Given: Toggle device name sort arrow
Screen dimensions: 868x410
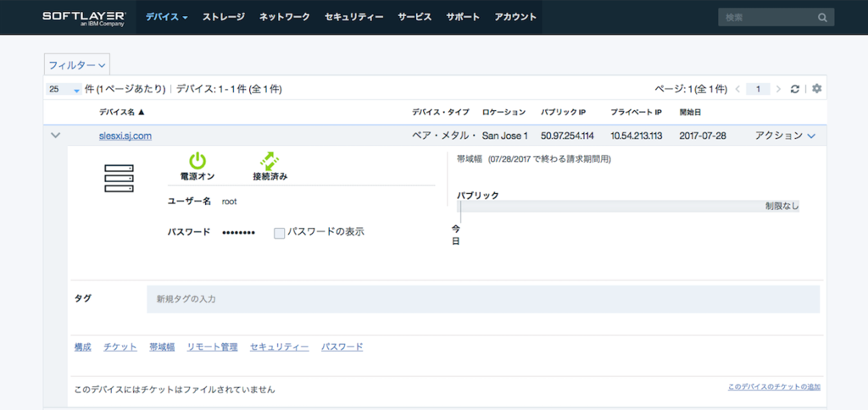Looking at the screenshot, I should tap(141, 113).
